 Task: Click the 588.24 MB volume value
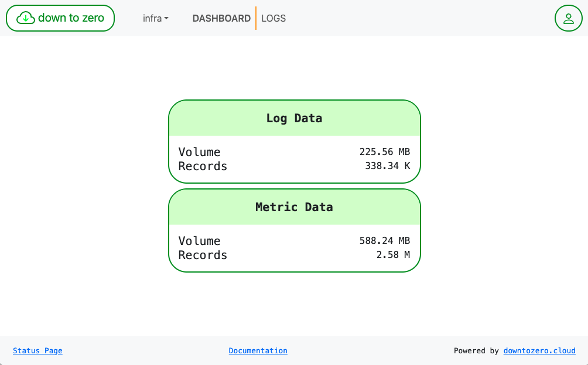384,241
